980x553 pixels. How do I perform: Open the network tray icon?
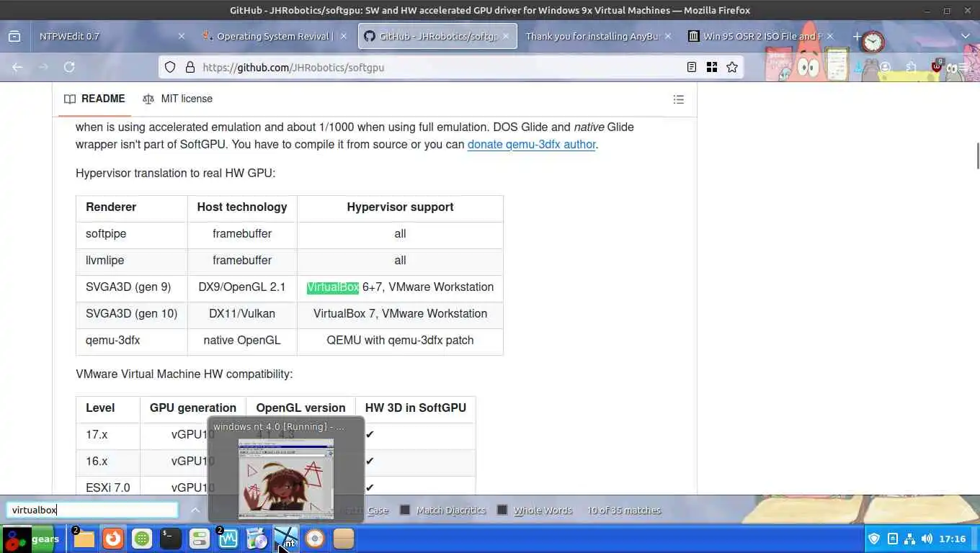click(x=909, y=539)
